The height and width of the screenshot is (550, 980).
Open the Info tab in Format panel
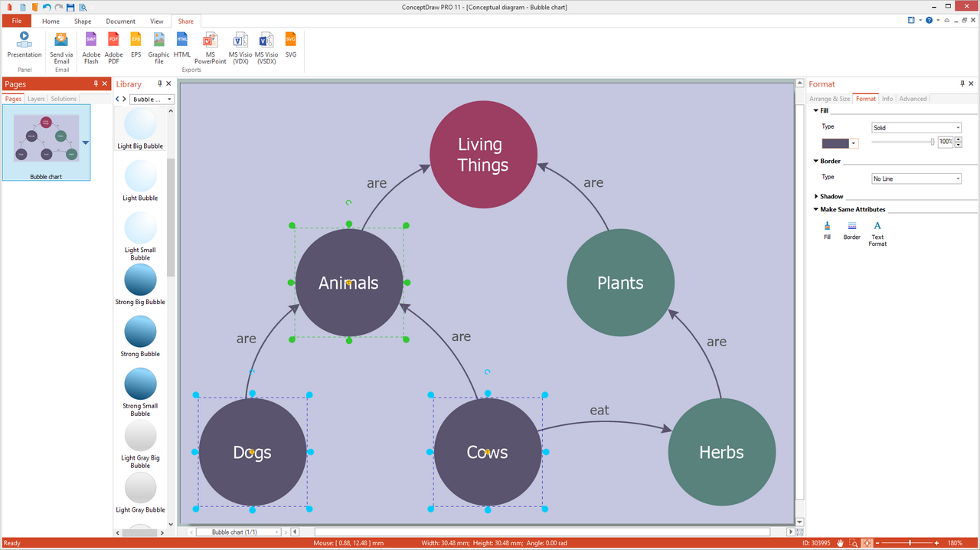[x=887, y=99]
